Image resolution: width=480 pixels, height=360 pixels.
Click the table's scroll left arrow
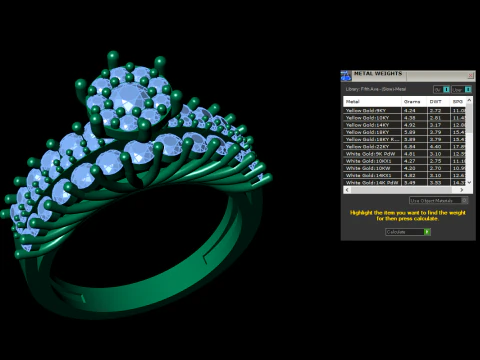coord(347,190)
